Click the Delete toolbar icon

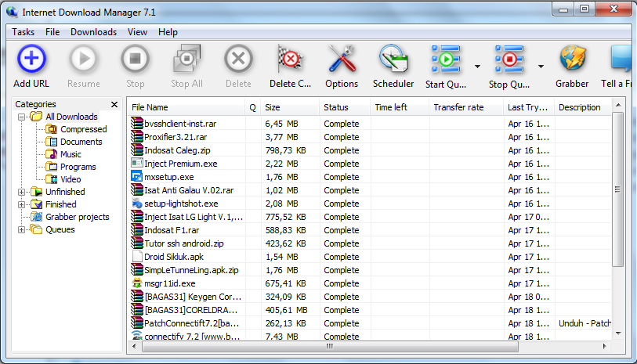(238, 59)
